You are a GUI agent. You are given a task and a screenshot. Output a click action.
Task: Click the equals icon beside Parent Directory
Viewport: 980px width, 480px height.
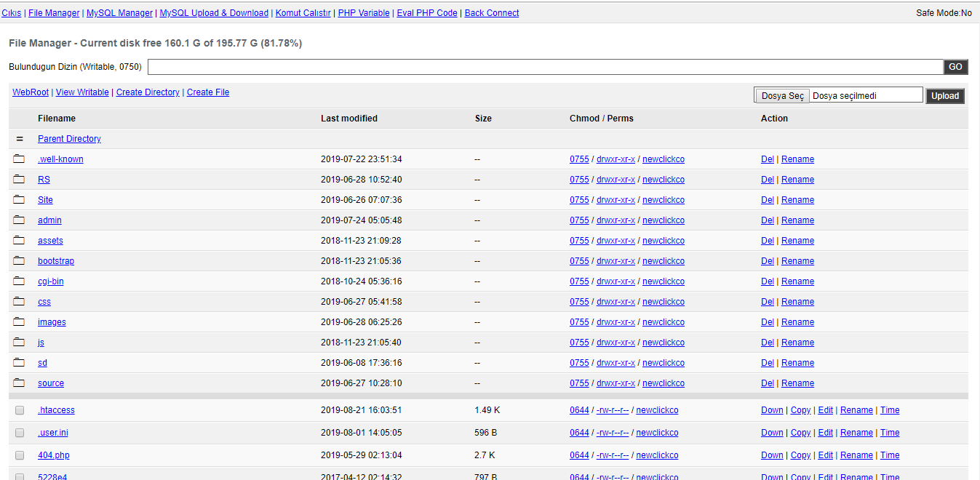[20, 139]
